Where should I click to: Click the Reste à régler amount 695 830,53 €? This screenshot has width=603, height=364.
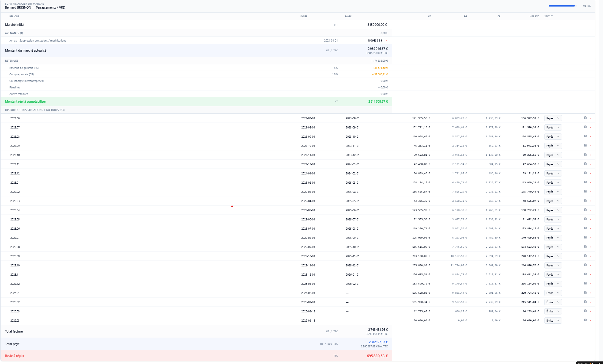pyautogui.click(x=377, y=356)
